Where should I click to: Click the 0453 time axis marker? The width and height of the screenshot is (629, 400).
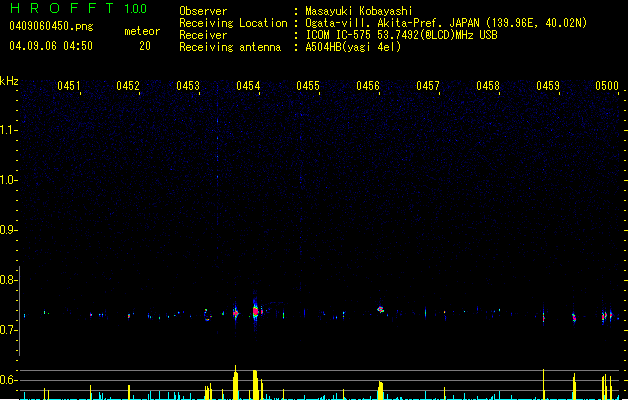coord(188,86)
